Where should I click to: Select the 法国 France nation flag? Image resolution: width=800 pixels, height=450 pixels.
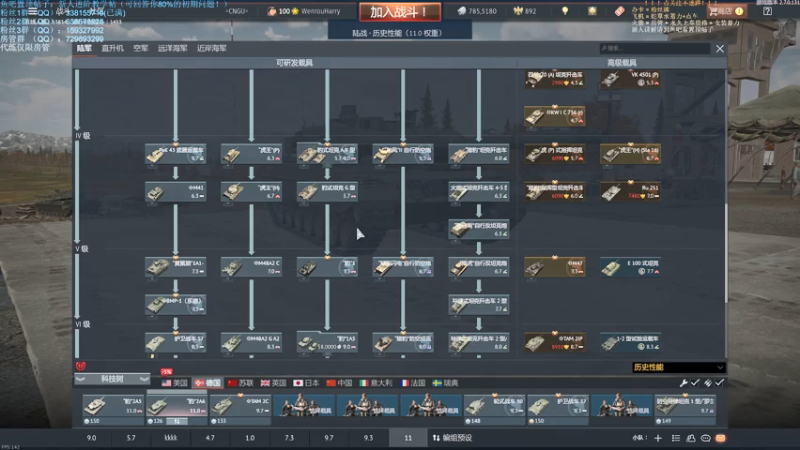[x=412, y=383]
